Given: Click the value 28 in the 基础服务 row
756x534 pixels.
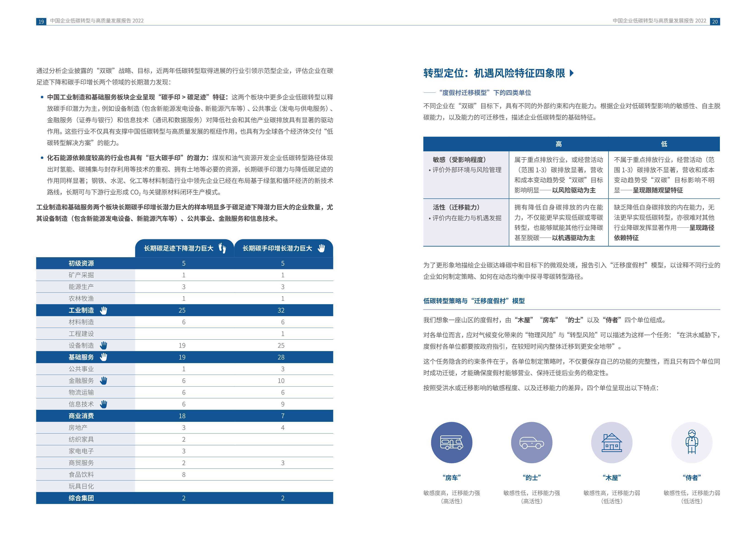Looking at the screenshot, I should [x=281, y=357].
